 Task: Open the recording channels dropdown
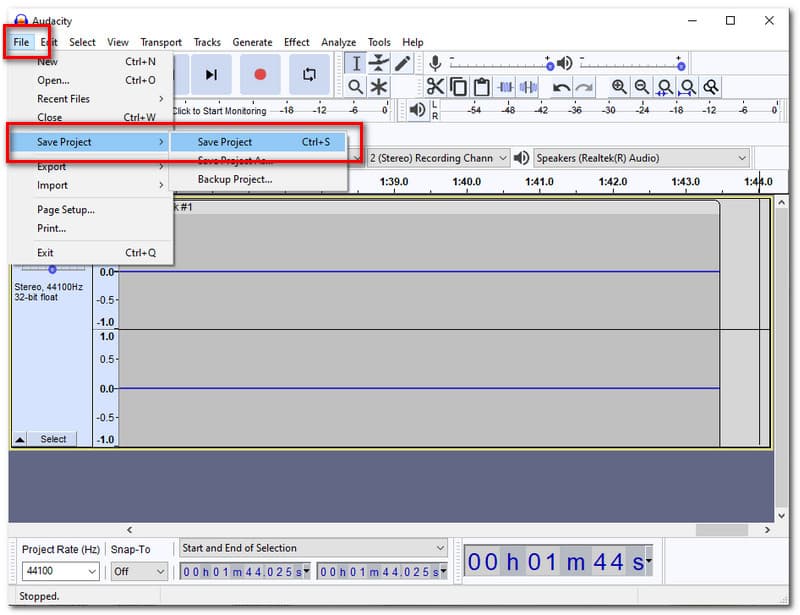tap(438, 158)
